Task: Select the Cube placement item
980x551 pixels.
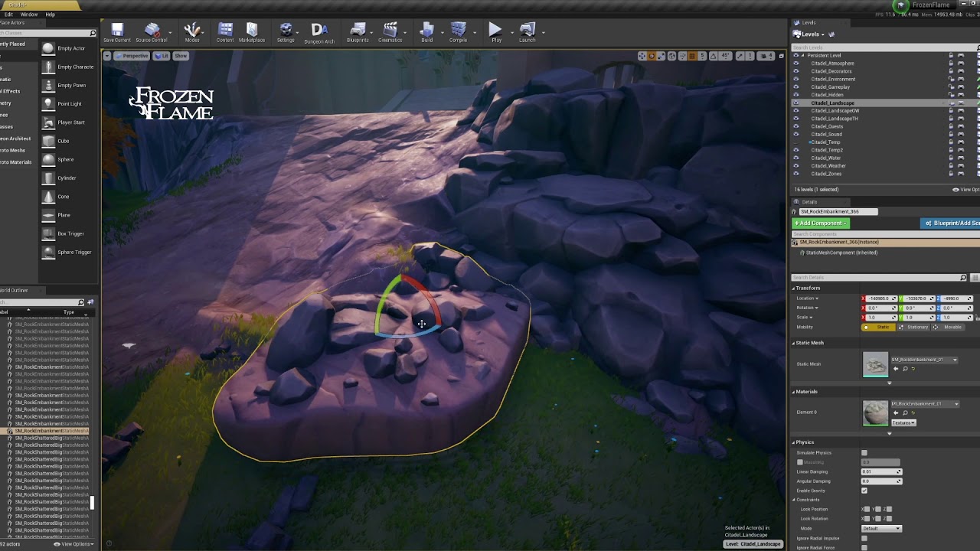Action: point(68,141)
